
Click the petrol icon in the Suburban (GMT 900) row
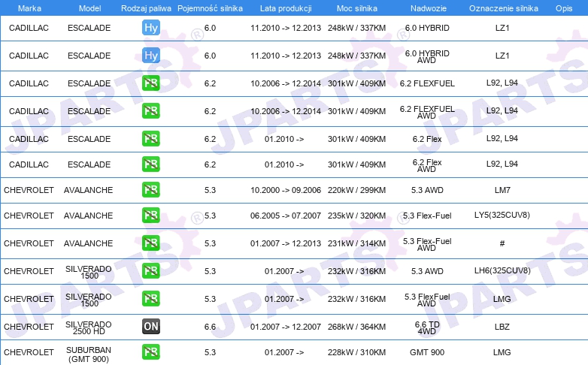(x=150, y=352)
